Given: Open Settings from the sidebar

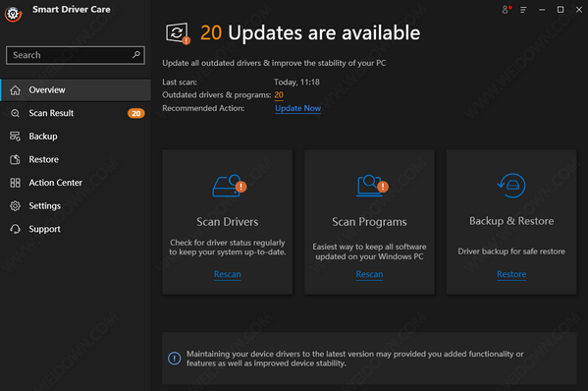Looking at the screenshot, I should point(76,206).
